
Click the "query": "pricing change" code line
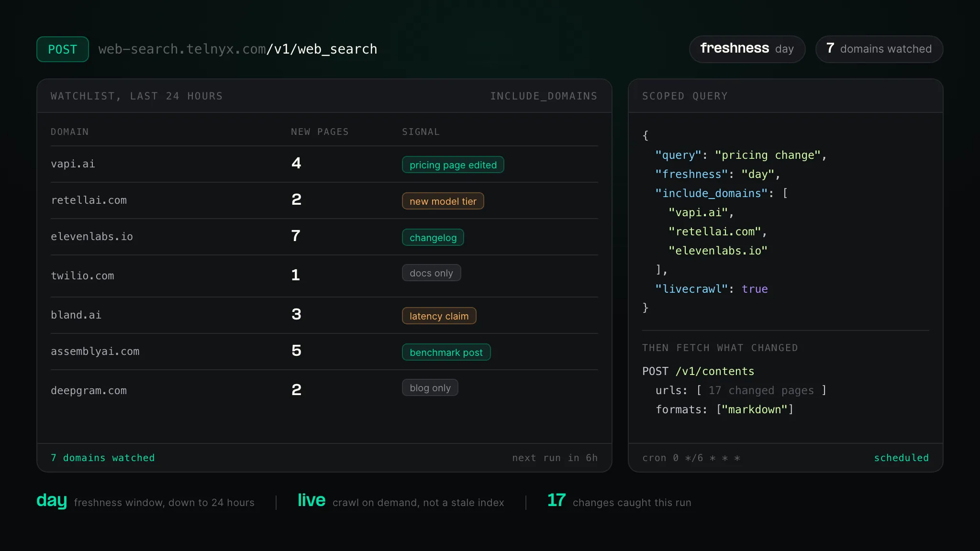point(741,155)
